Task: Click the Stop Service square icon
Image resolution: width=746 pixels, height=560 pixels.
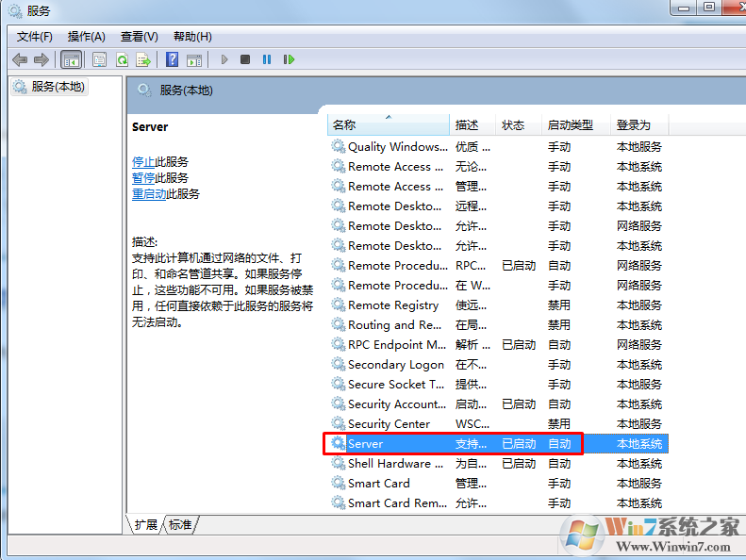Action: click(245, 59)
